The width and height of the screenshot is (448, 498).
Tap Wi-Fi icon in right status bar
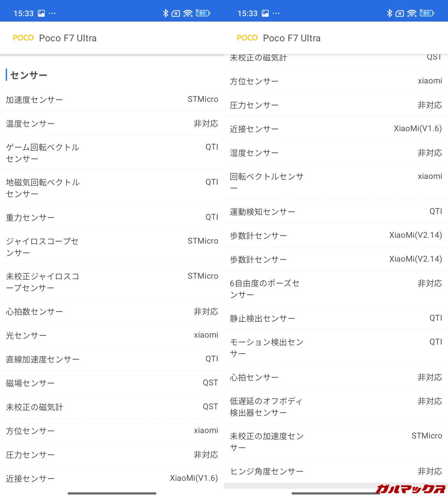coord(412,13)
